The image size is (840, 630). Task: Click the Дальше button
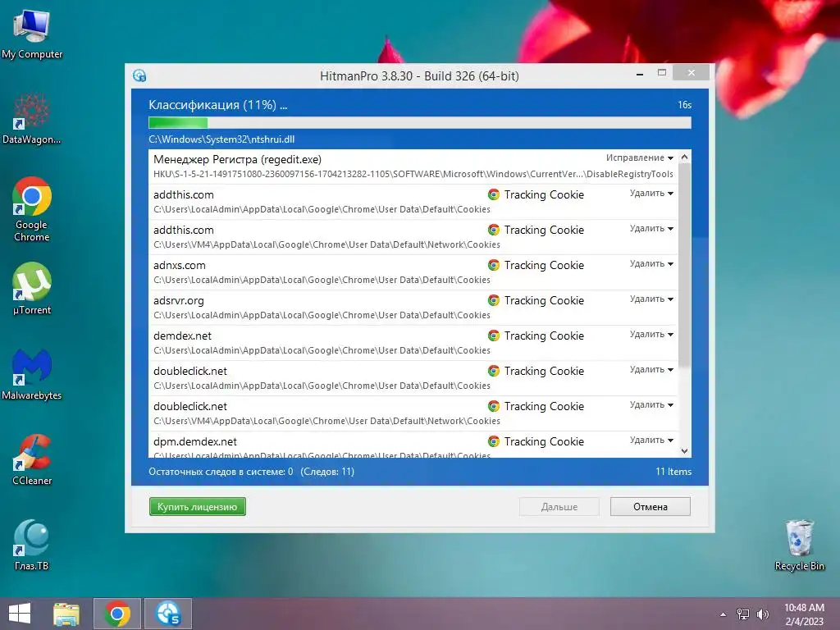(559, 507)
